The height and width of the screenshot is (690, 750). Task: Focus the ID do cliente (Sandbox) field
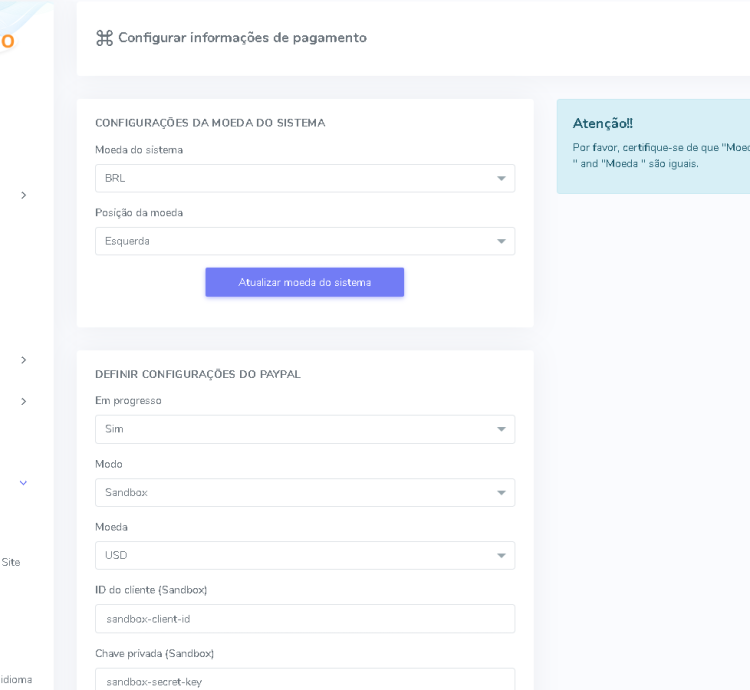[x=304, y=619]
